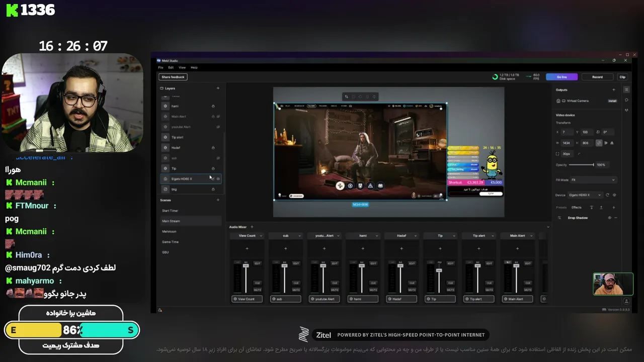
Task: Open the Edit menu
Action: pyautogui.click(x=171, y=67)
